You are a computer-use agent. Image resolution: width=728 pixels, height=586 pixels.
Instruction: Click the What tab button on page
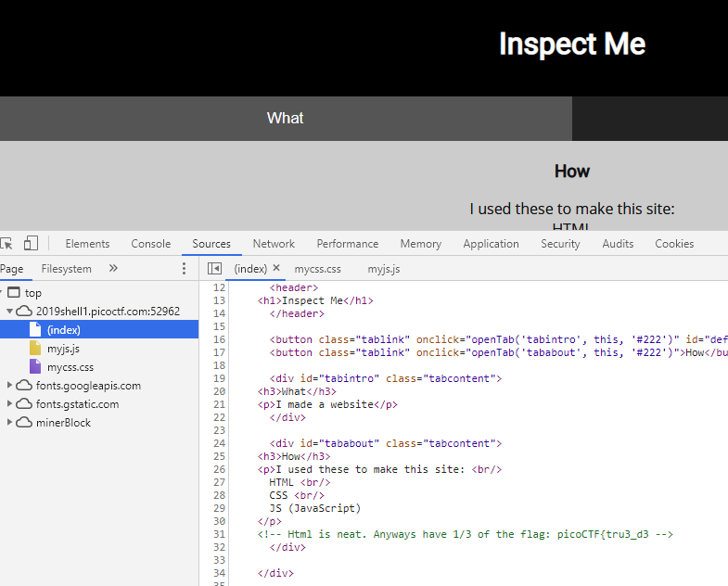(x=286, y=119)
